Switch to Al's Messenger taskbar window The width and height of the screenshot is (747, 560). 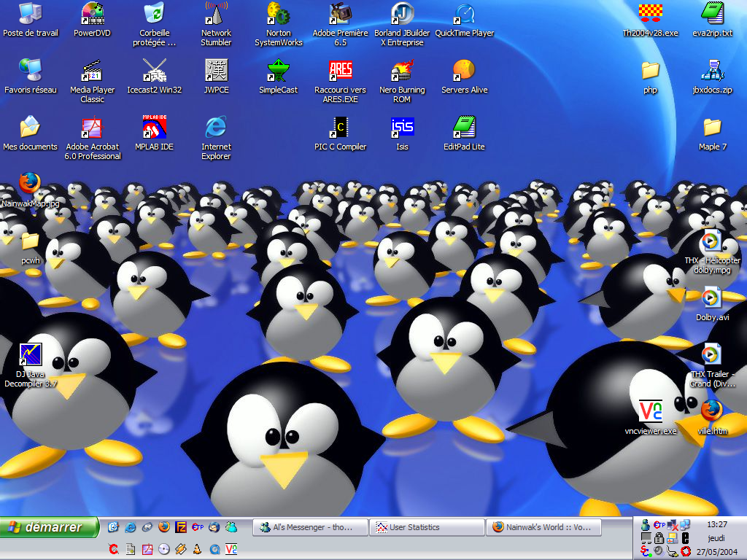tap(310, 527)
